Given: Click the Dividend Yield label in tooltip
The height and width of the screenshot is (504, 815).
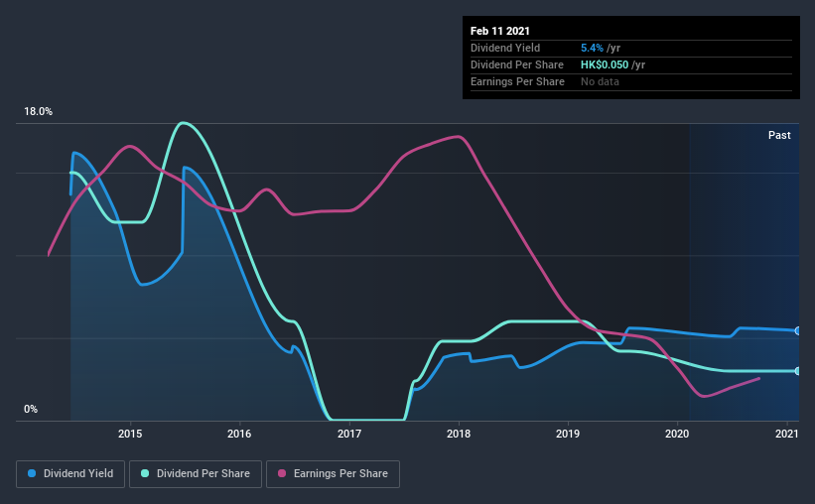Looking at the screenshot, I should (505, 48).
